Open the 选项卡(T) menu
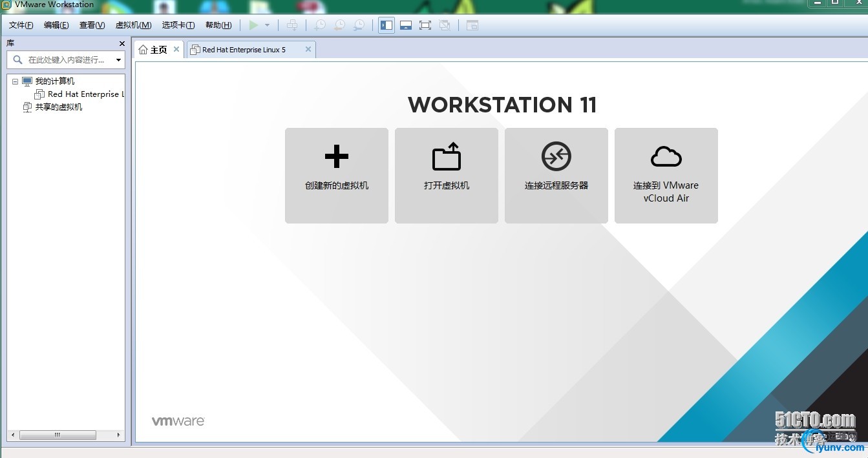Screen dimensions: 868x458 click(178, 25)
